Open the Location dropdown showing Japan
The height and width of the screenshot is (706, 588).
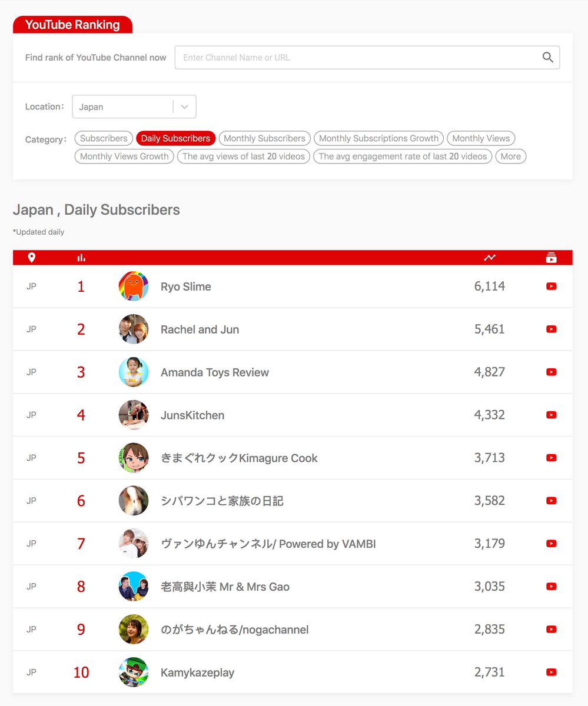(x=134, y=106)
